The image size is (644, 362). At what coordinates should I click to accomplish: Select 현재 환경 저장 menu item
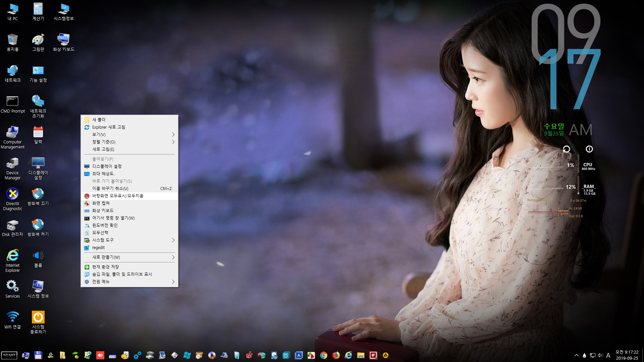click(x=129, y=267)
